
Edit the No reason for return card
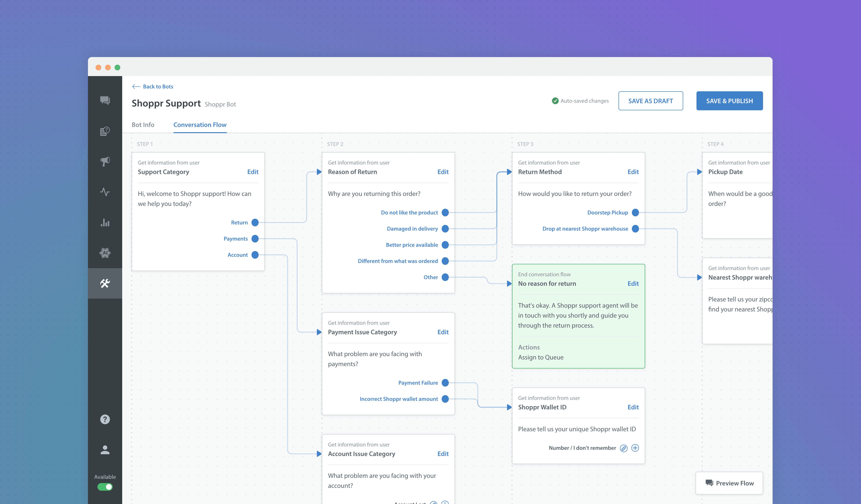pyautogui.click(x=633, y=284)
